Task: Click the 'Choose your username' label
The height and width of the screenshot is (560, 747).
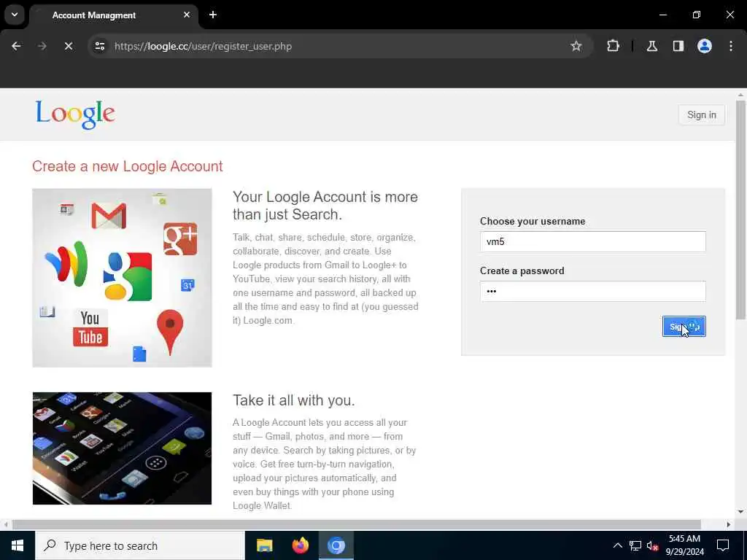Action: coord(533,222)
